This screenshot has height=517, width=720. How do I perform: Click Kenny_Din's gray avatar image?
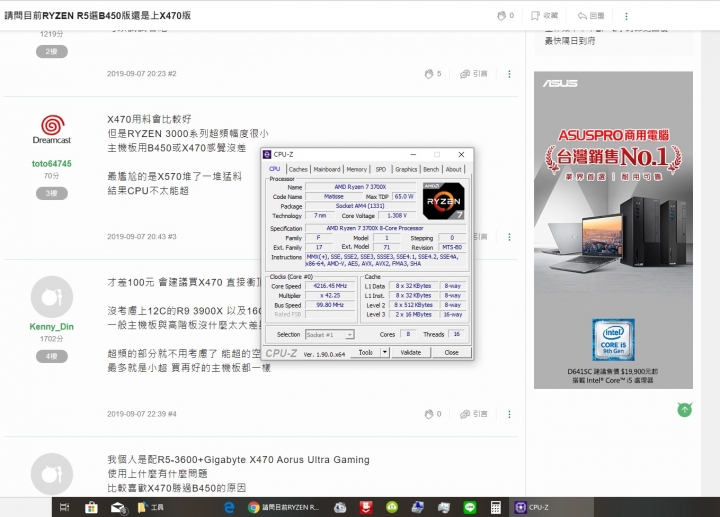point(52,297)
